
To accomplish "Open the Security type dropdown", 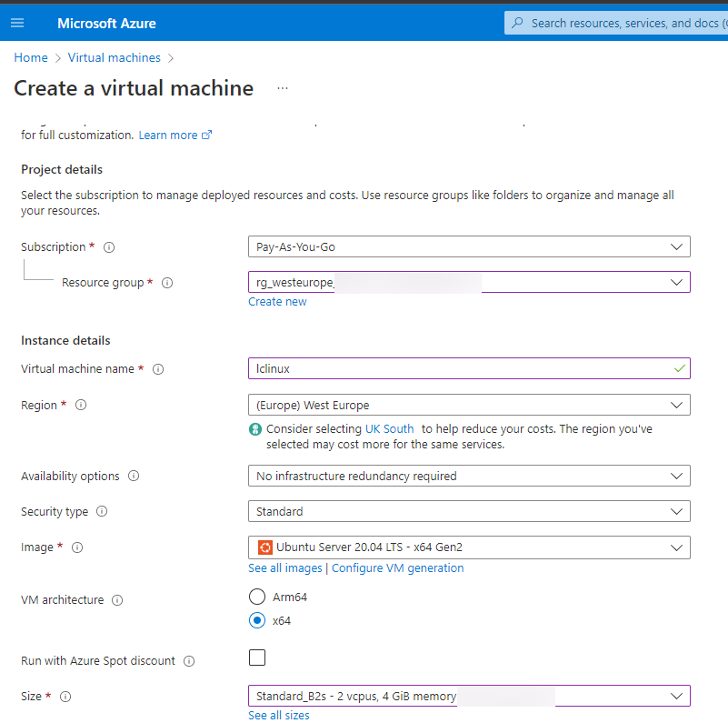I will [x=469, y=511].
